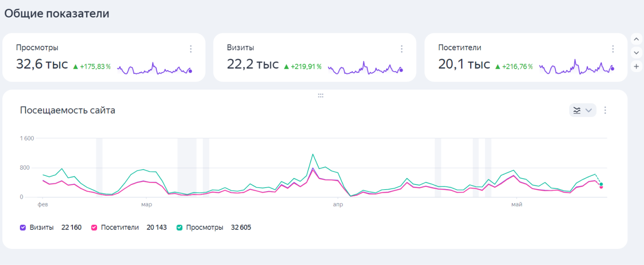This screenshot has width=644, height=265.
Task: Grab the drag handle above the chart
Action: click(x=321, y=95)
